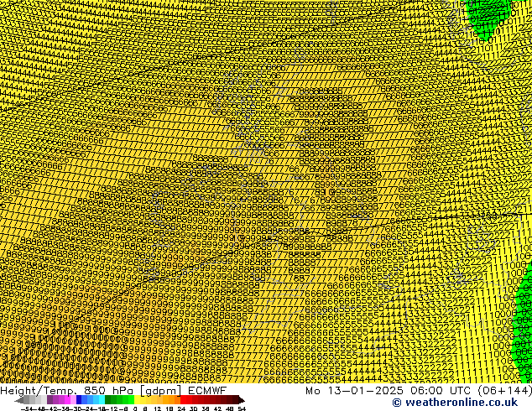Viewport: 532px width, 411px height.
Task: Click the weatheronline.co.uk copyright link
Action: pyautogui.click(x=455, y=403)
